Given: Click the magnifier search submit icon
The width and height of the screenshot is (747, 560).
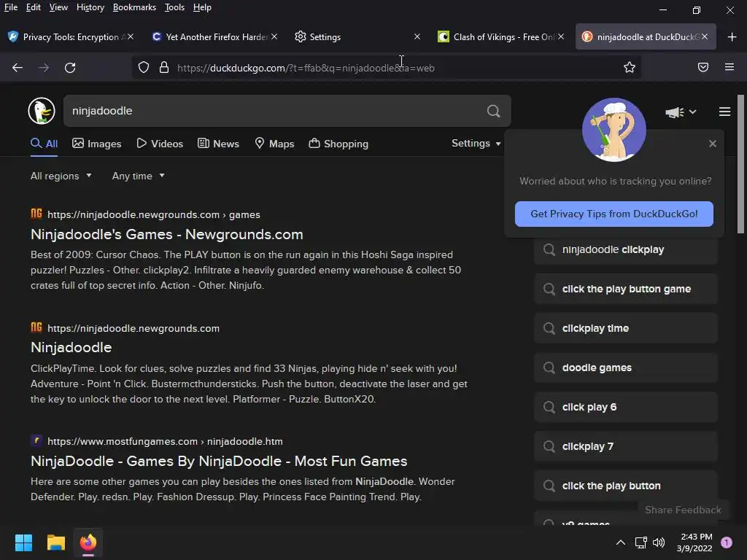Looking at the screenshot, I should [494, 111].
